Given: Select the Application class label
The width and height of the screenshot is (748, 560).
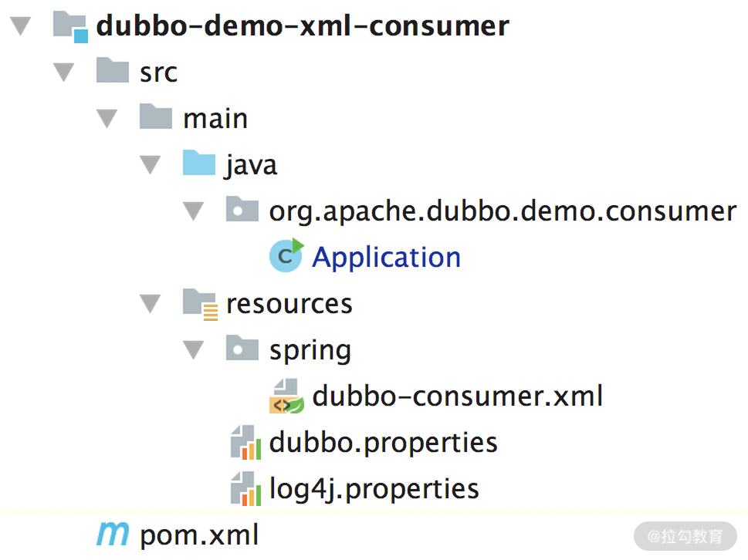Looking at the screenshot, I should (386, 257).
